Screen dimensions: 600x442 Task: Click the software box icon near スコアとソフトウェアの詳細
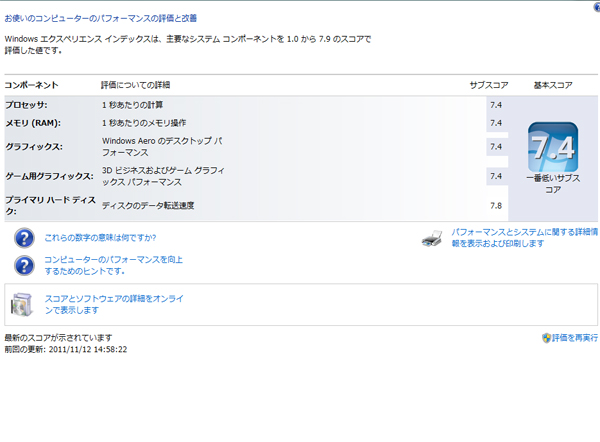21,305
